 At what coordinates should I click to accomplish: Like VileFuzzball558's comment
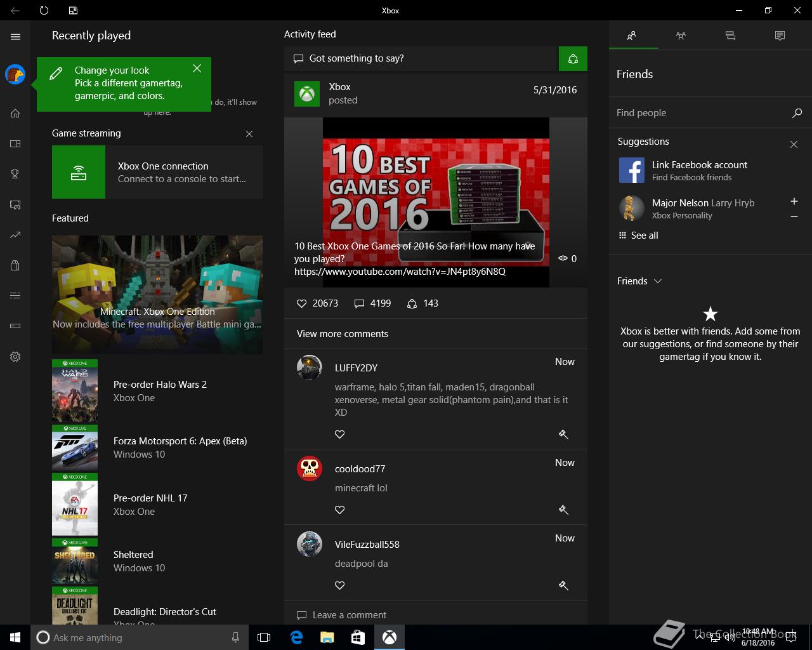point(340,586)
